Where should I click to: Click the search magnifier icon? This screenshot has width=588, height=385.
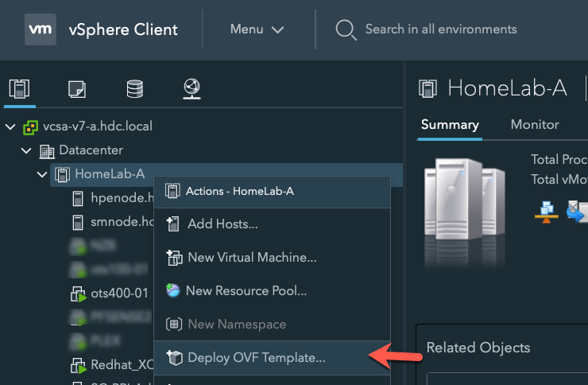[x=346, y=30]
